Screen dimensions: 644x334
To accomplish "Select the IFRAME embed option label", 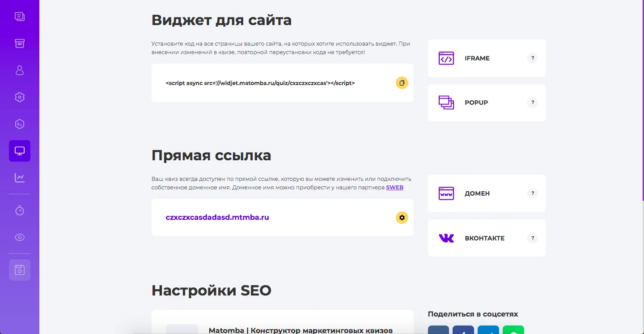I will point(477,58).
